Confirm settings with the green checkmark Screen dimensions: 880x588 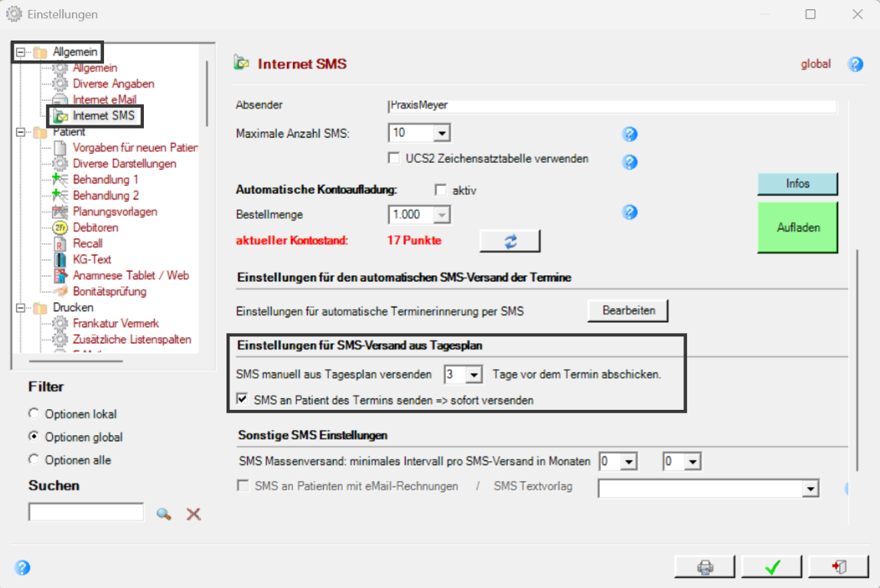[x=771, y=567]
